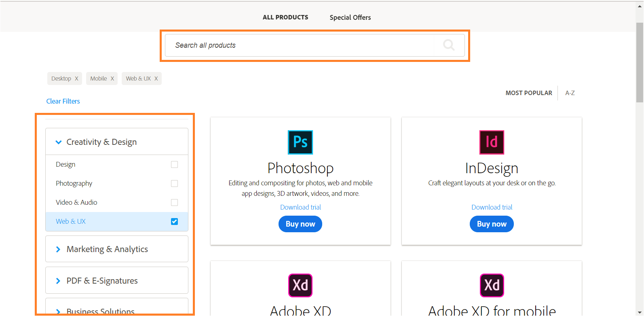Sort products A-Z
This screenshot has height=316, width=644.
pos(570,93)
